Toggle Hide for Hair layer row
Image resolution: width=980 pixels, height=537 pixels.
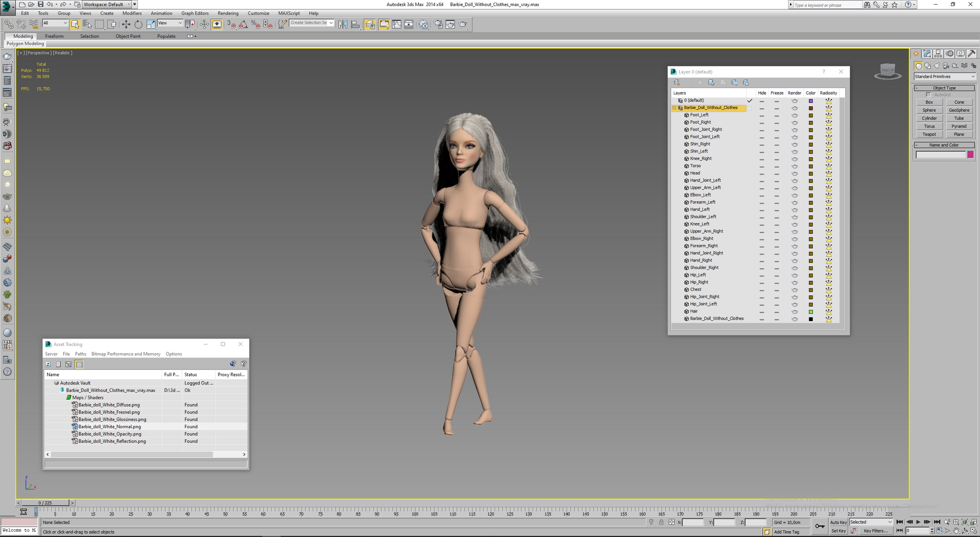[x=762, y=311]
